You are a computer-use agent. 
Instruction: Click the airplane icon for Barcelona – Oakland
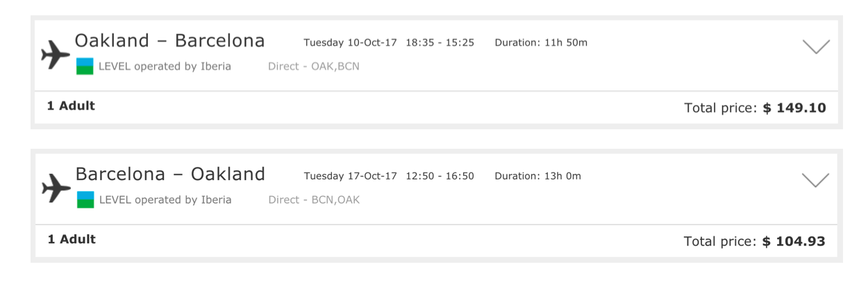[56, 188]
